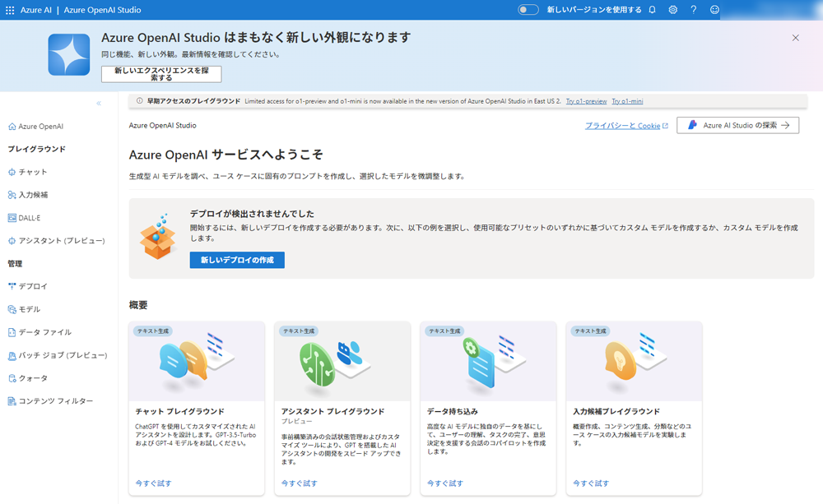Open DALL·E in the sidebar
This screenshot has width=823, height=504.
pos(30,218)
